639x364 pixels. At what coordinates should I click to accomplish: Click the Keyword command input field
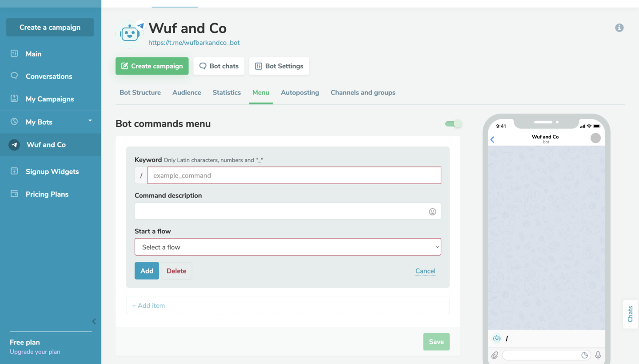pos(294,175)
